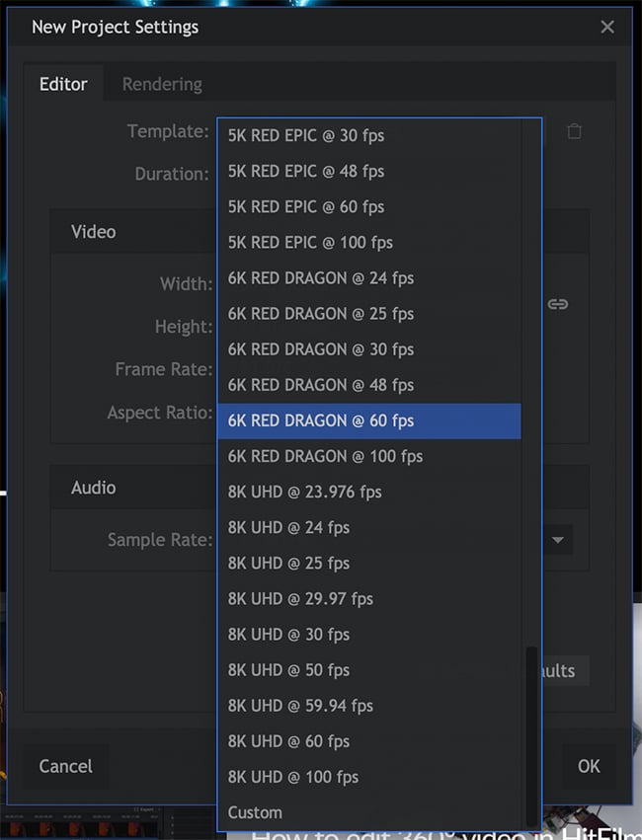Choose 6K RED DRAGON @ 30 fps
The width and height of the screenshot is (642, 840).
[369, 349]
